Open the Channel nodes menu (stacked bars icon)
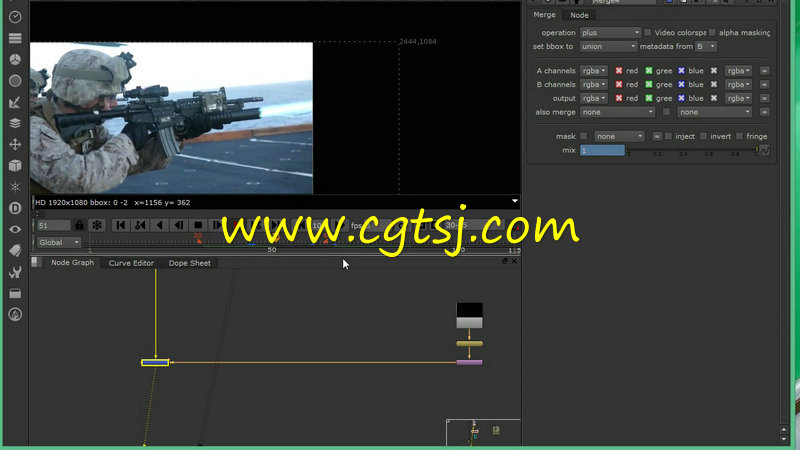 tap(15, 38)
